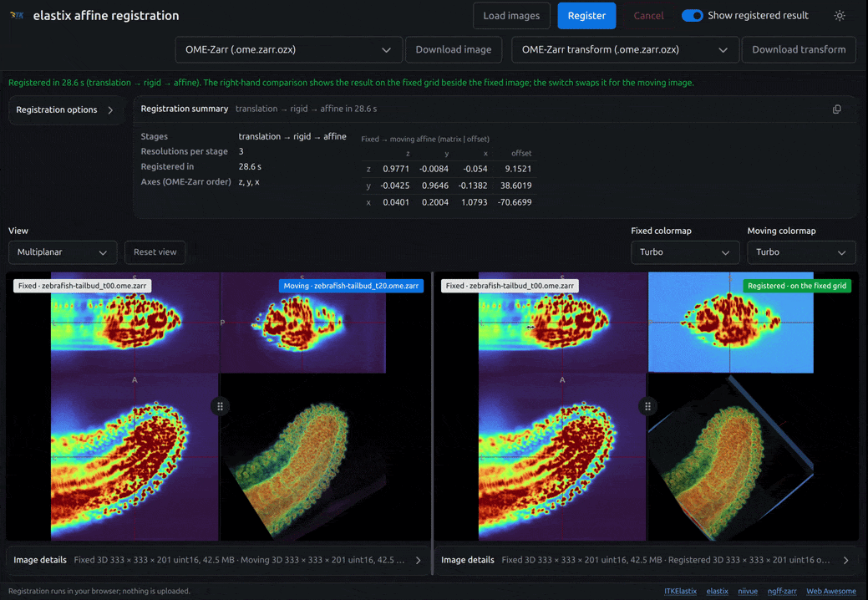Viewport: 868px width, 600px height.
Task: Open the niivue footer link
Action: [748, 591]
